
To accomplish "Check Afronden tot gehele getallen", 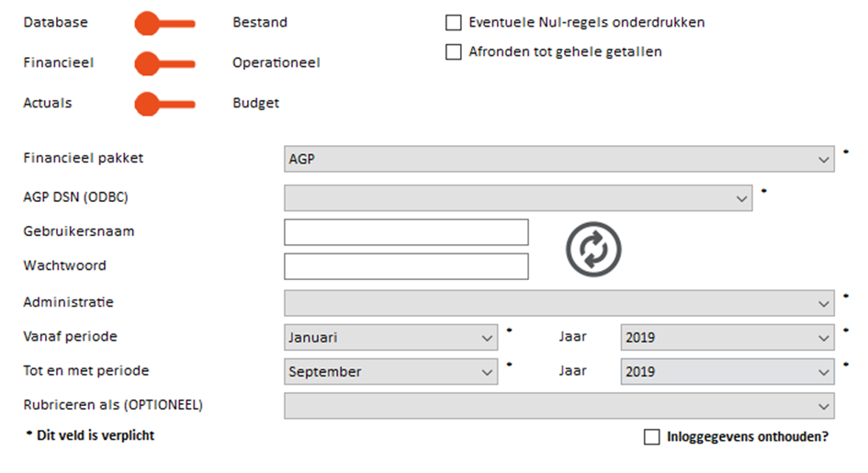I will 454,52.
